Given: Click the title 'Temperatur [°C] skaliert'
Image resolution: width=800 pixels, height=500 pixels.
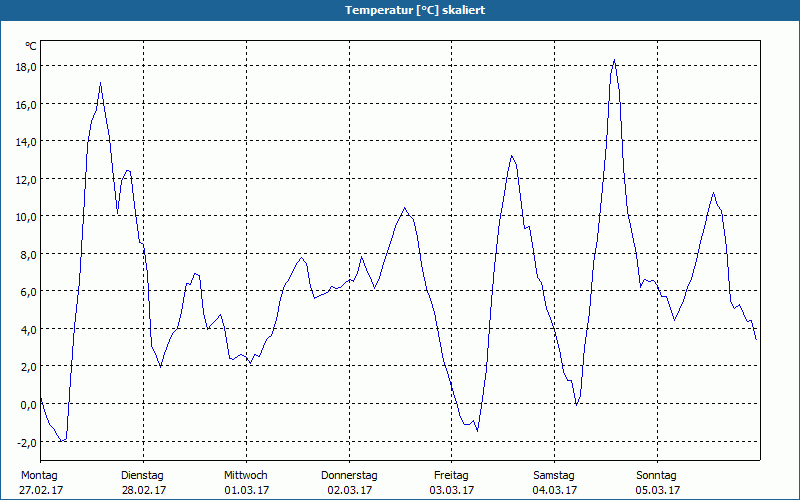Looking at the screenshot, I should [x=415, y=10].
